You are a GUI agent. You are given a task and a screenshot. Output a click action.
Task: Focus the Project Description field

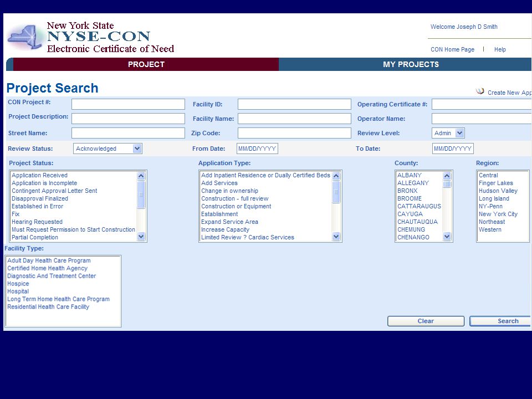point(128,119)
